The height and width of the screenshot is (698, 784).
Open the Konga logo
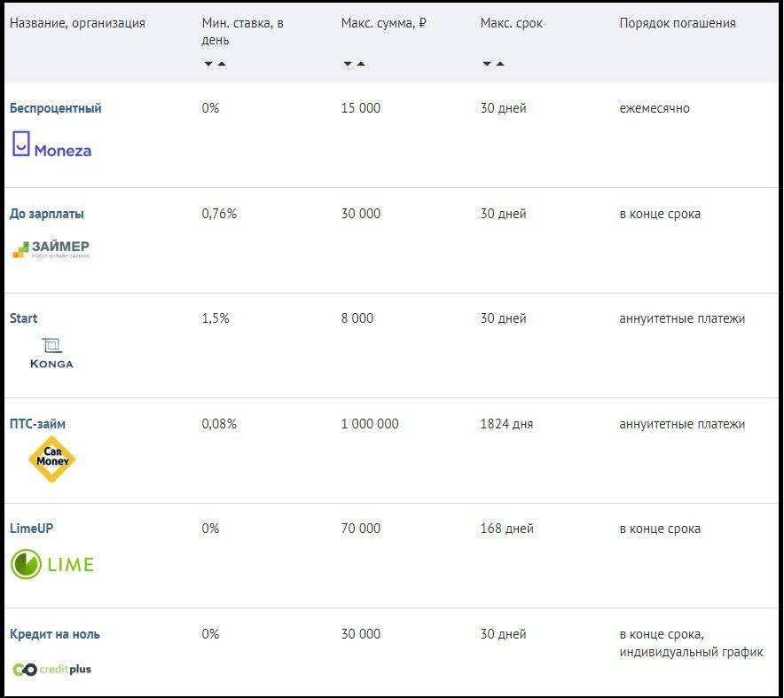click(x=51, y=352)
